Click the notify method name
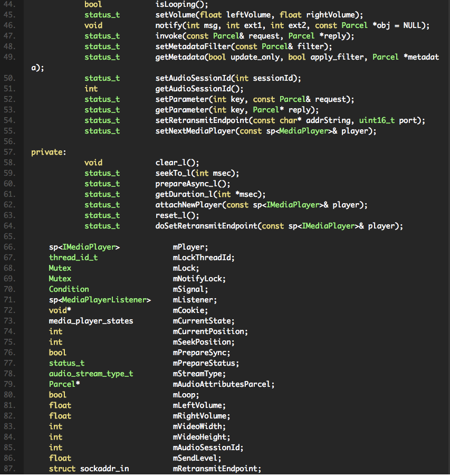Screen dimensions: 450x476 click(168, 25)
